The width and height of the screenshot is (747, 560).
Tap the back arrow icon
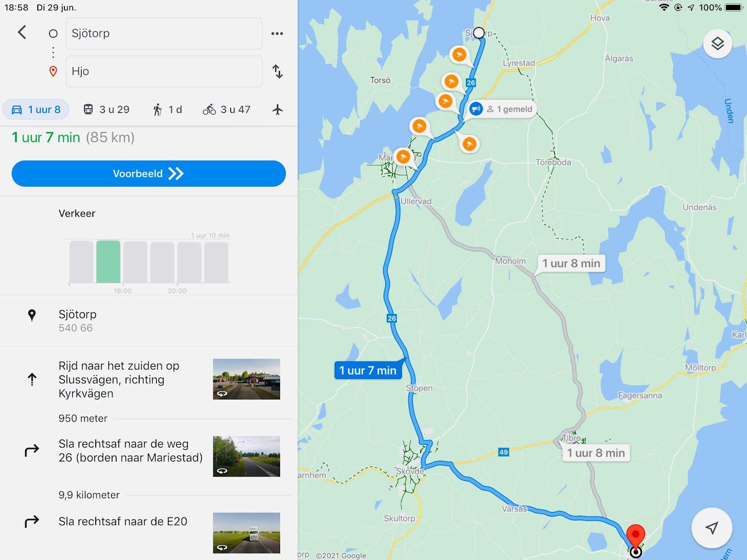tap(22, 32)
